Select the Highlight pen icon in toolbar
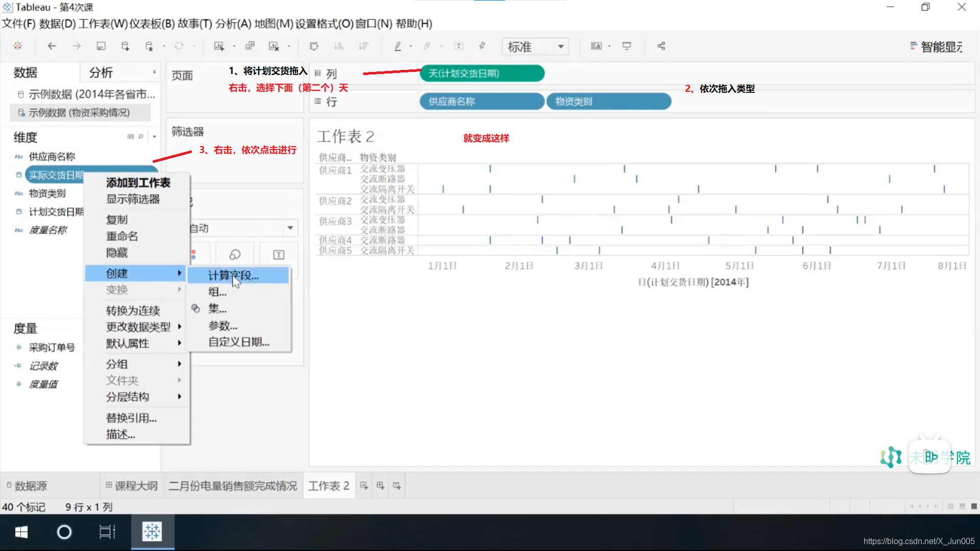The width and height of the screenshot is (980, 551). [398, 46]
